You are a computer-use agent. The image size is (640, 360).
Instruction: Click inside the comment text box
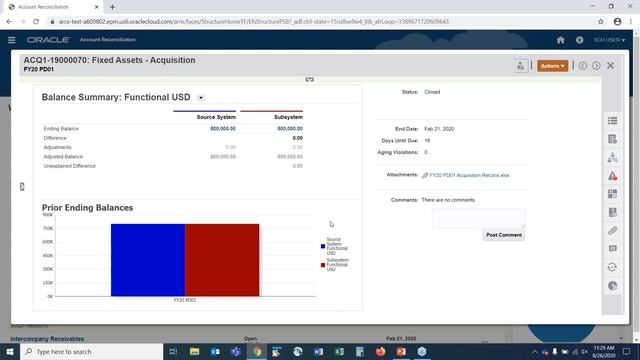[479, 218]
